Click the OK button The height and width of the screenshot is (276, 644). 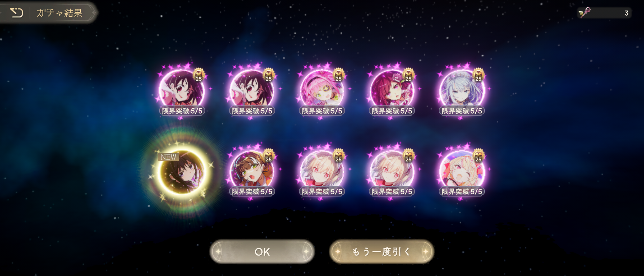point(262,252)
